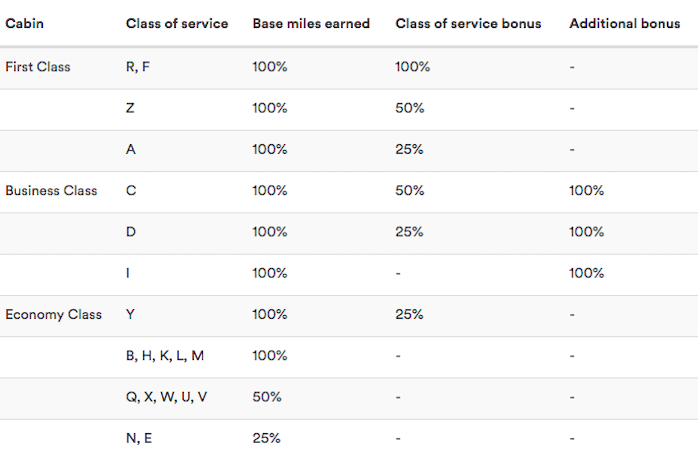The height and width of the screenshot is (458, 700).
Task: Select the 100% additional bonus for class I
Action: click(587, 273)
